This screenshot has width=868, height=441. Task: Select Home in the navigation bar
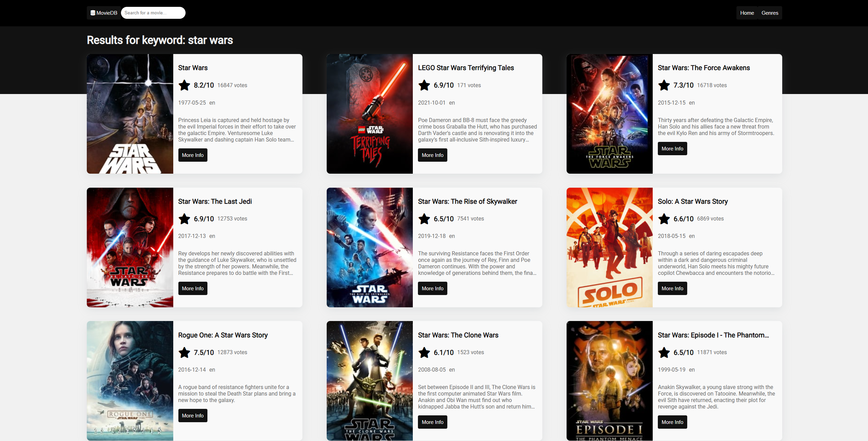click(747, 13)
